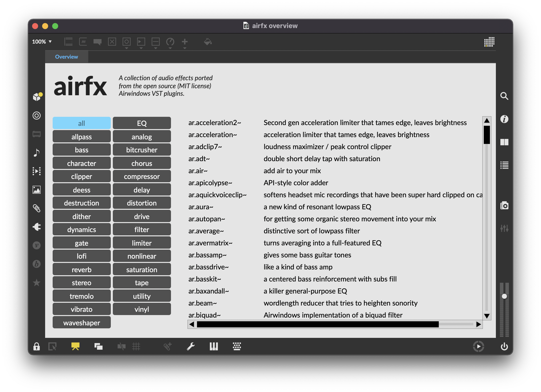Image resolution: width=541 pixels, height=392 pixels.
Task: Open the object explorer cube icon
Action: pos(37,96)
